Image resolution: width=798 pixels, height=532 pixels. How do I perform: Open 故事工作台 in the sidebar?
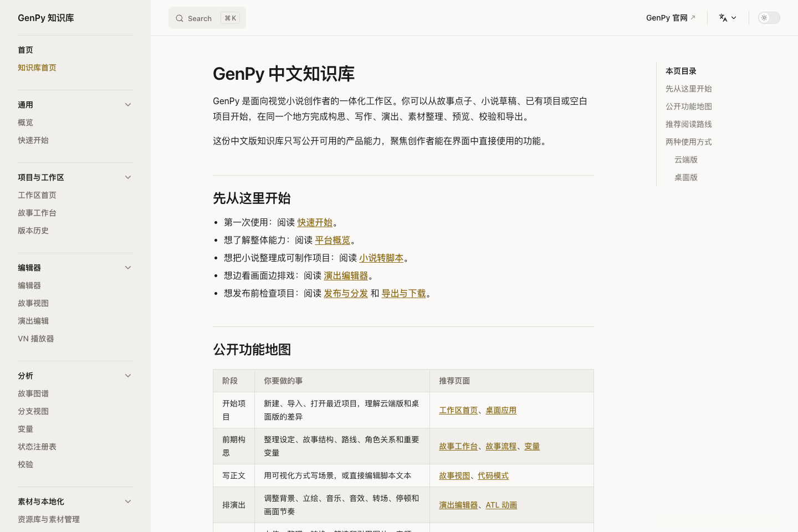37,213
